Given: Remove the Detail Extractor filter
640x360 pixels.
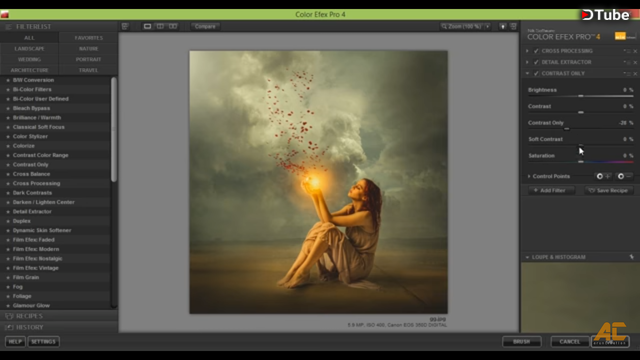Looking at the screenshot, I should [x=635, y=62].
